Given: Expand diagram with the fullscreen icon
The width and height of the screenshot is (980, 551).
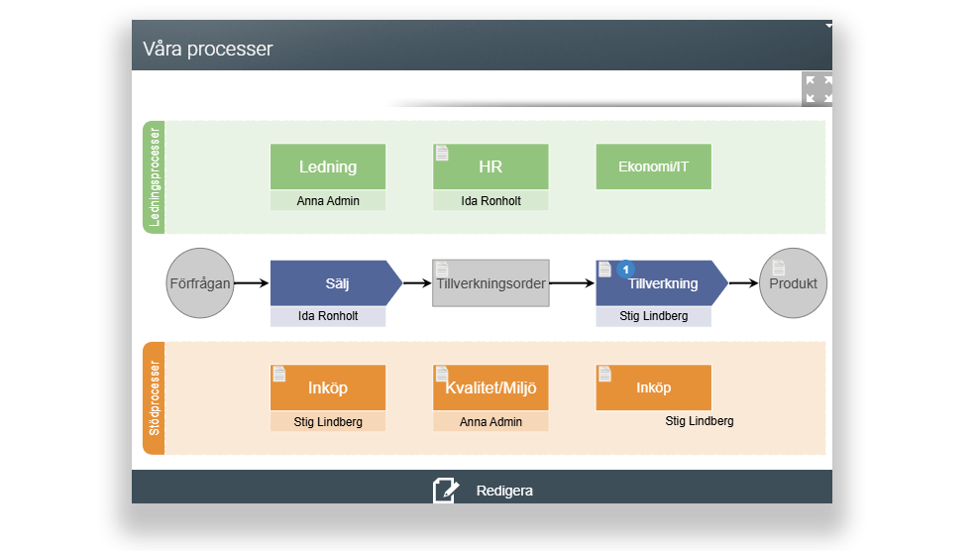Looking at the screenshot, I should click(x=817, y=89).
